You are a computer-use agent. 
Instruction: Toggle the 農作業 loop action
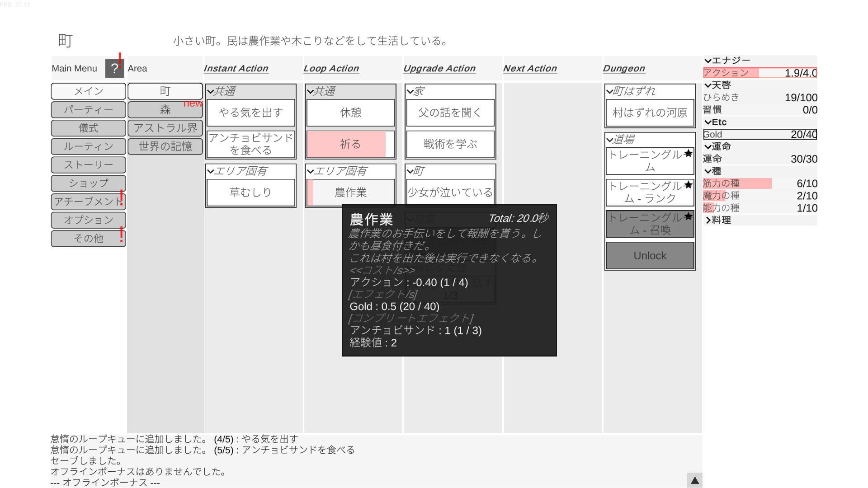pyautogui.click(x=350, y=192)
